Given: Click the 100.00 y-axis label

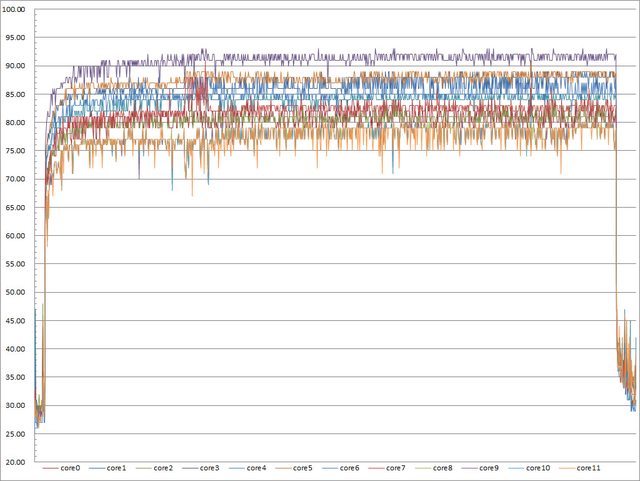Looking at the screenshot, I should click(17, 9).
